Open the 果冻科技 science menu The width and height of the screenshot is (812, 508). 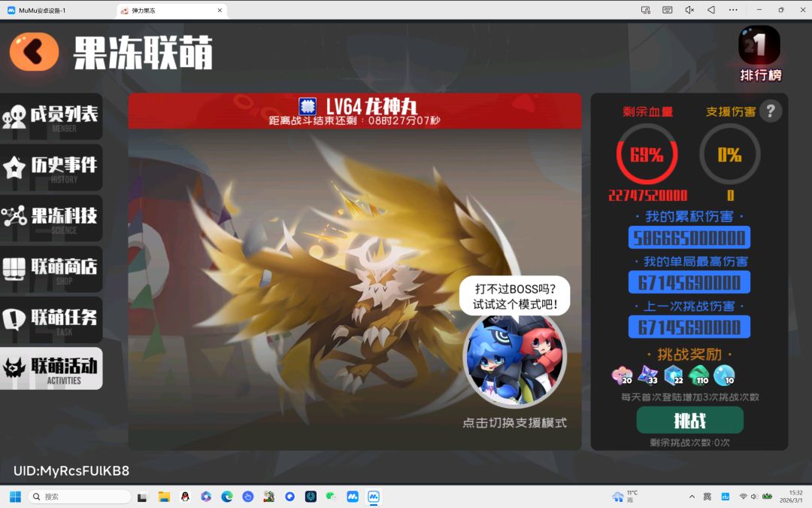(x=51, y=218)
